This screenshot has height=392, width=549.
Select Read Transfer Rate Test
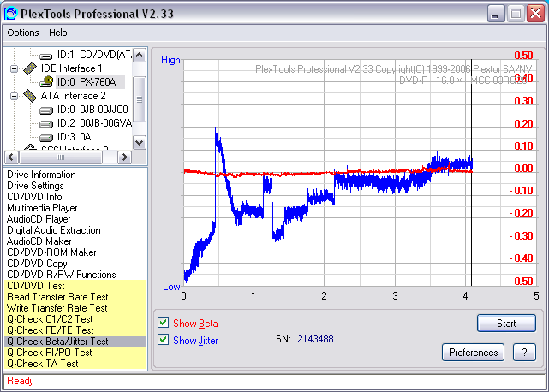75,297
